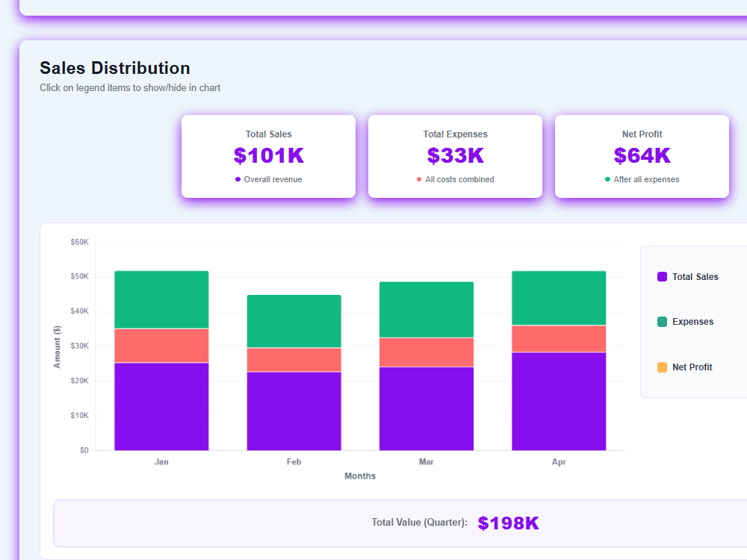
Task: Click the Jan green bar segment
Action: pos(161,299)
